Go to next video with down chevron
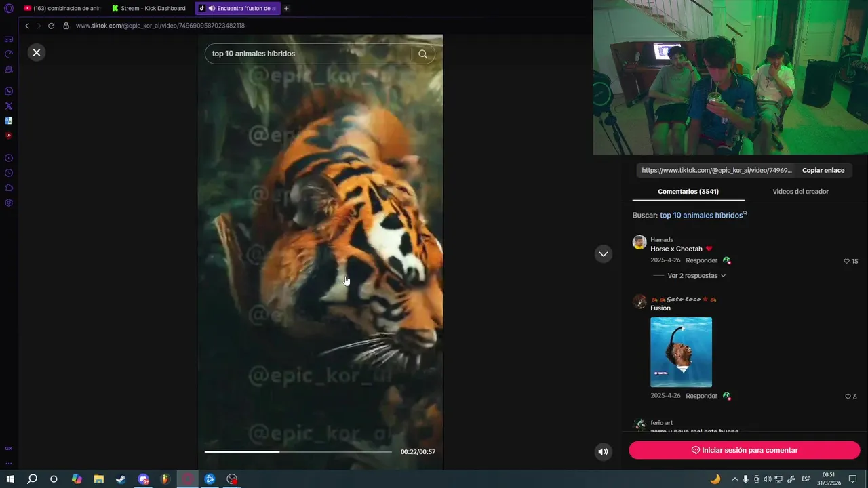The width and height of the screenshot is (868, 488). pyautogui.click(x=603, y=254)
